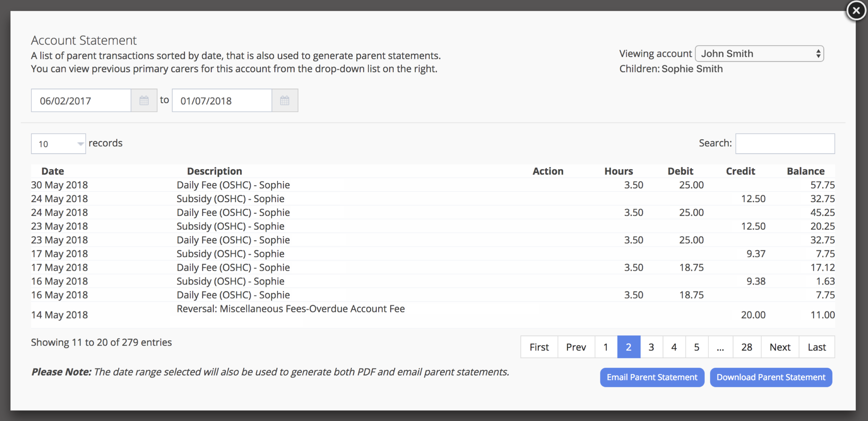
Task: Click the start date field 06/02/2017
Action: click(81, 101)
